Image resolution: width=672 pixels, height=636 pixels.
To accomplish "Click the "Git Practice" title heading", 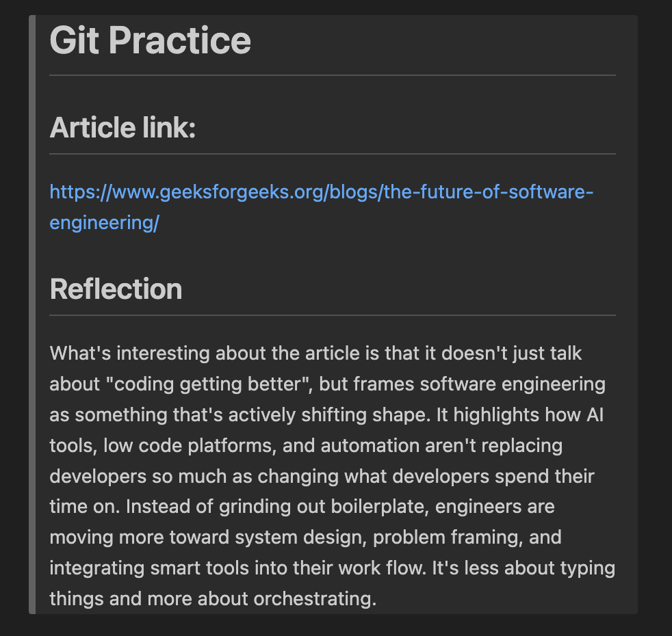I will click(151, 40).
